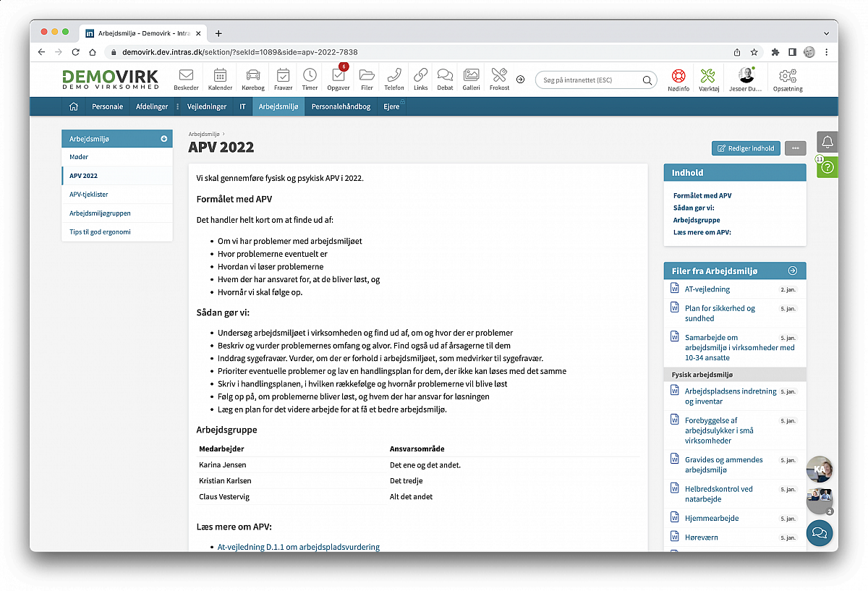Open Plan for sikkerhed og sundhed file
This screenshot has width=868, height=591.
720,313
